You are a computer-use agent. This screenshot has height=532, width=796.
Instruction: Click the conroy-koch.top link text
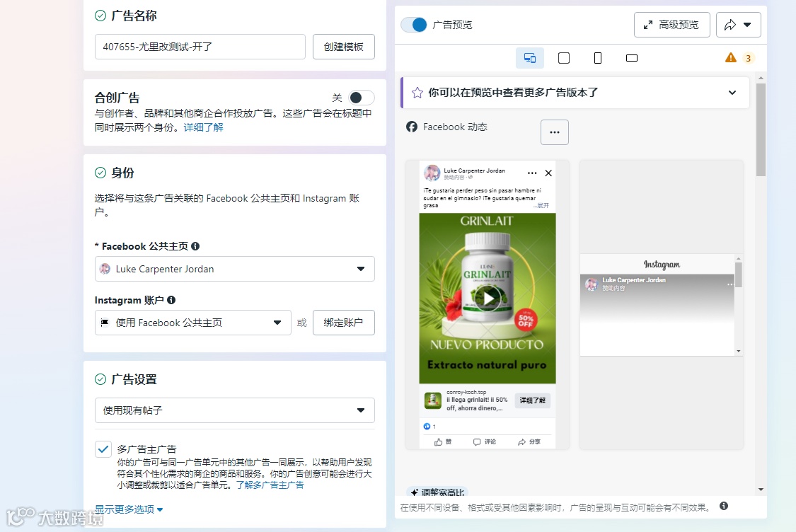[x=466, y=393]
